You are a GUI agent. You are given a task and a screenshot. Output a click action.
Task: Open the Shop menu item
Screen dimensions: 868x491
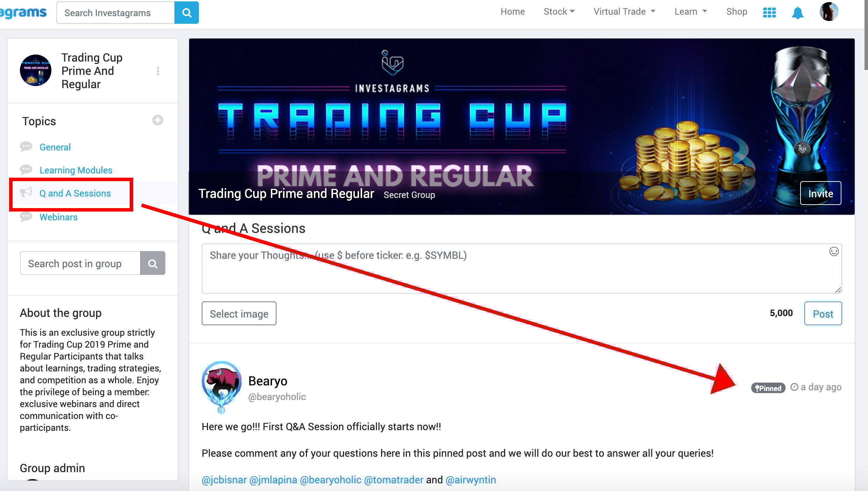tap(737, 12)
